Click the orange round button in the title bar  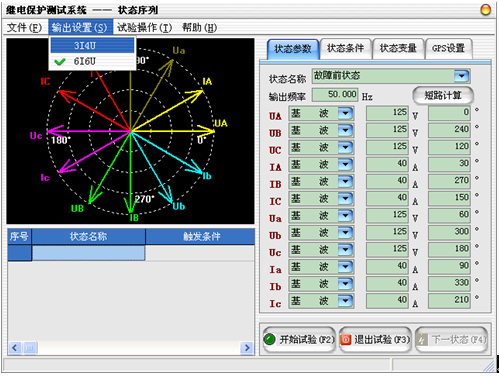point(485,10)
